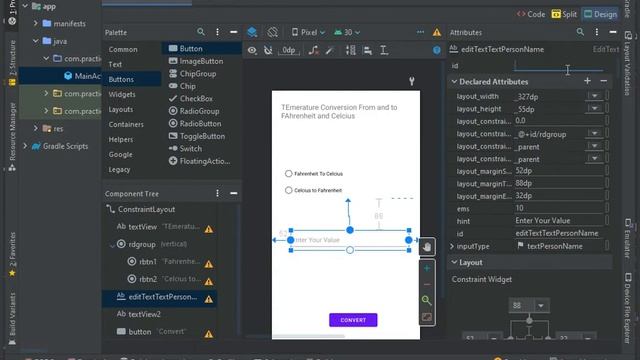Expand the res folder

click(36, 128)
